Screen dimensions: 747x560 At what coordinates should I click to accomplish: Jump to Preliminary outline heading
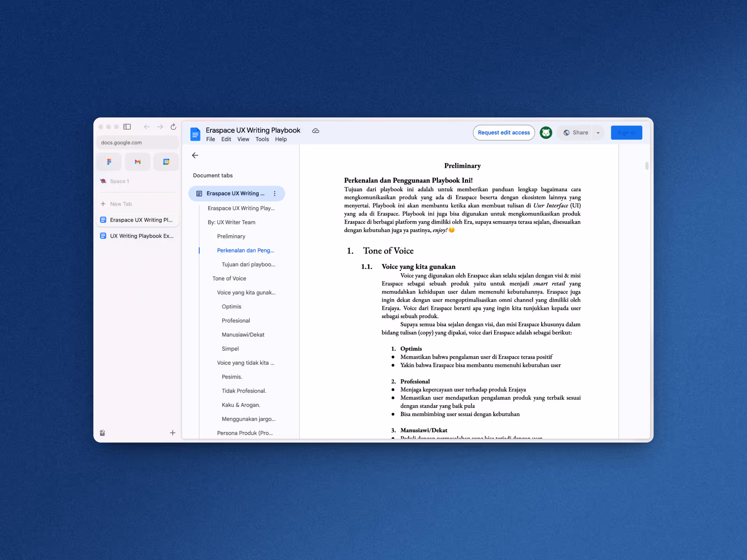click(x=231, y=236)
